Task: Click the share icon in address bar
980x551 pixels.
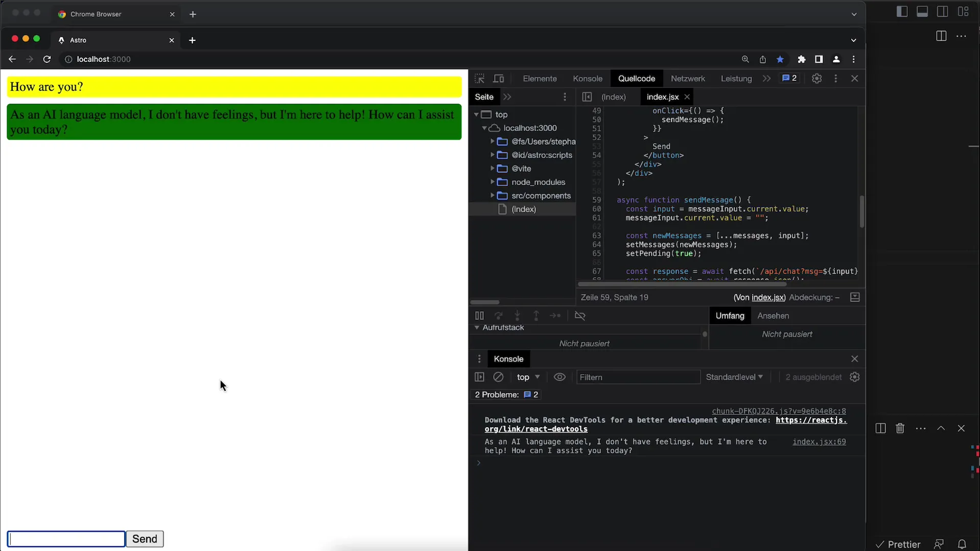Action: (762, 59)
